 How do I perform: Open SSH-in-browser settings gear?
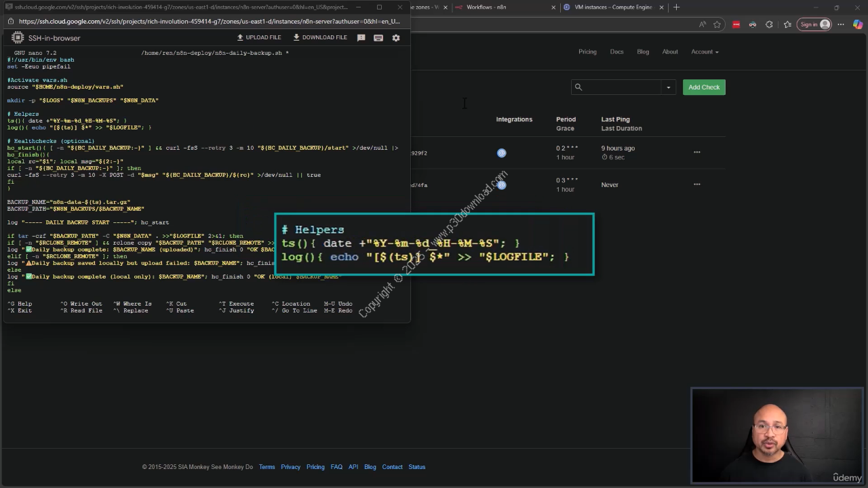pyautogui.click(x=396, y=38)
